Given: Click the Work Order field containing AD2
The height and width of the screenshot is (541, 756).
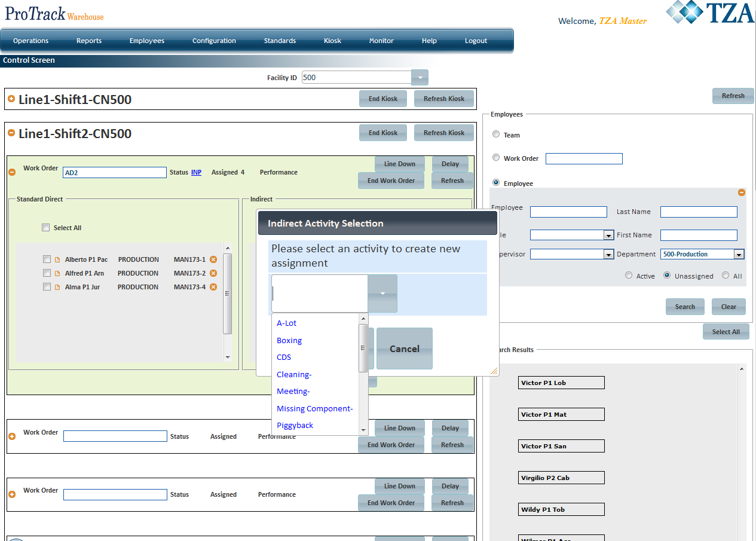Looking at the screenshot, I should coord(115,172).
